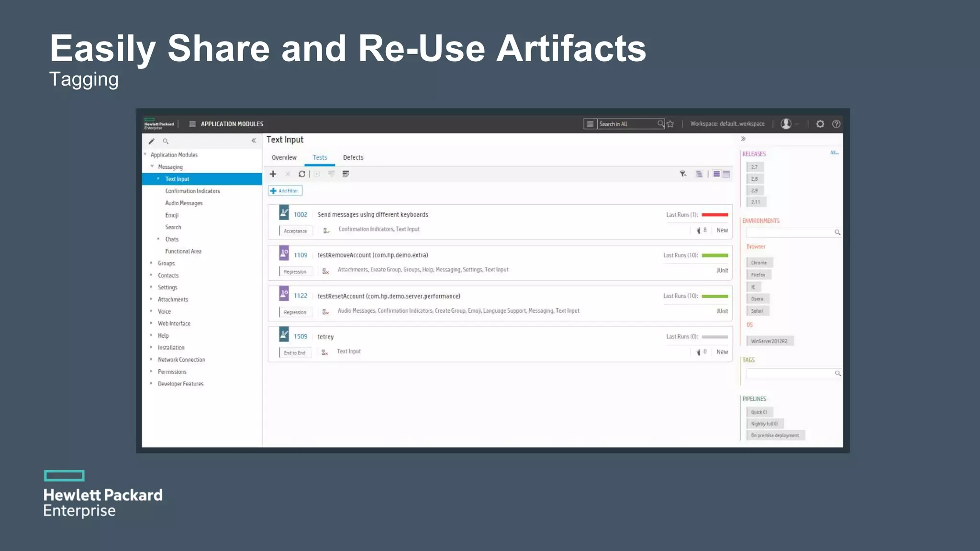Expand the Settings tree node
Screen dimensions: 980x551
click(151, 287)
